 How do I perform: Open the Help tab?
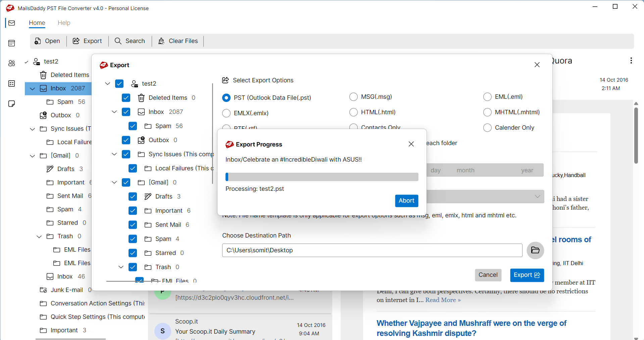[64, 23]
